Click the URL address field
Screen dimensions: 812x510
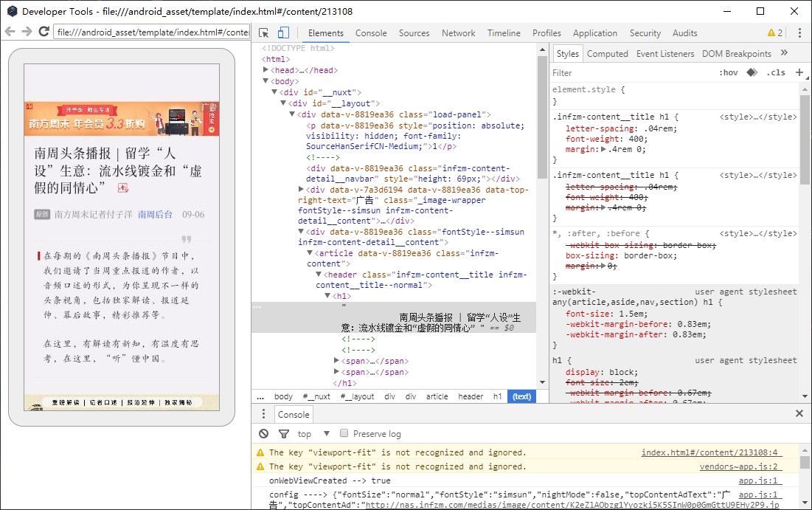point(152,32)
